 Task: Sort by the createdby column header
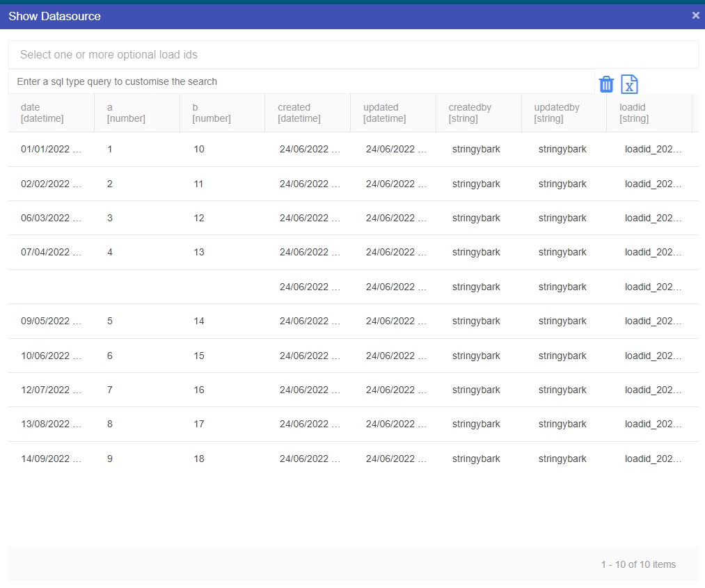click(x=470, y=113)
